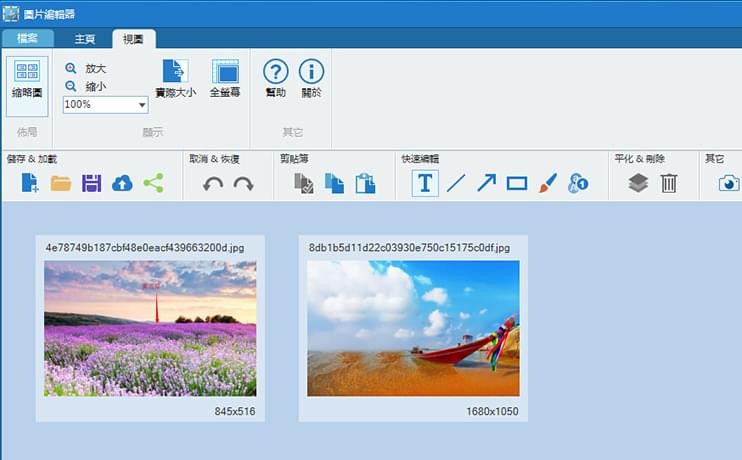The image size is (742, 460).
Task: Select the Text (T) tool
Action: [x=425, y=183]
